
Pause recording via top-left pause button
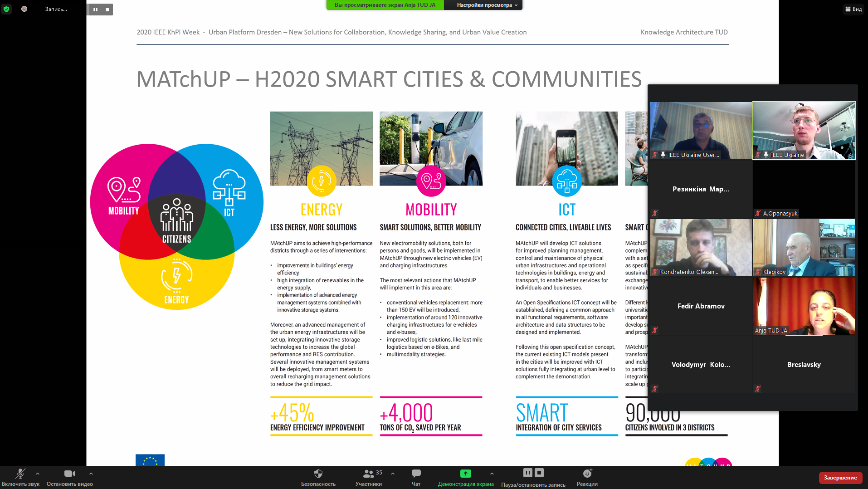click(x=95, y=9)
